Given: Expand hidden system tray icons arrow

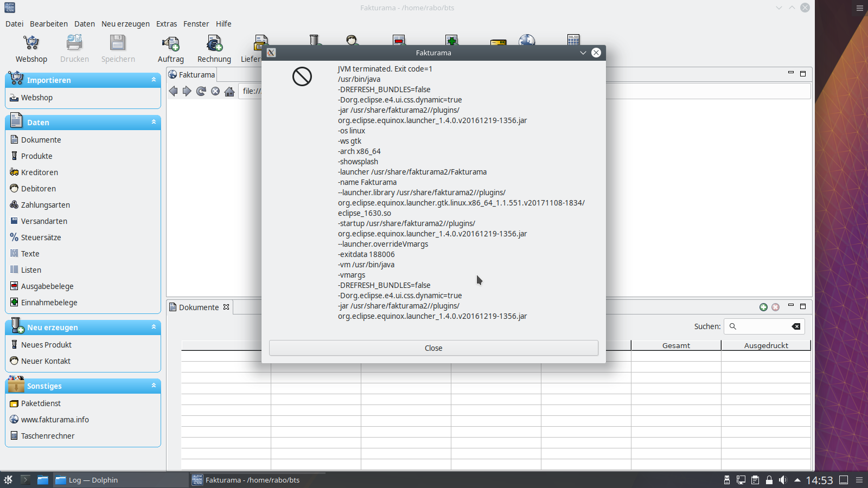Looking at the screenshot, I should [x=797, y=480].
